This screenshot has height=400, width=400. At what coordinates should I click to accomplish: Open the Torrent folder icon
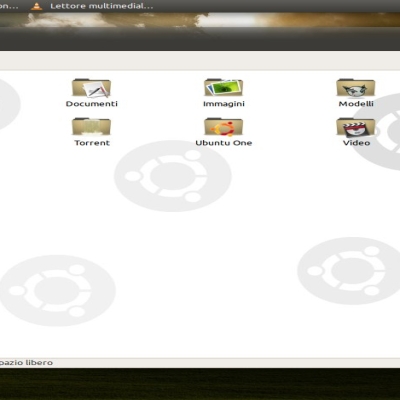(x=91, y=127)
